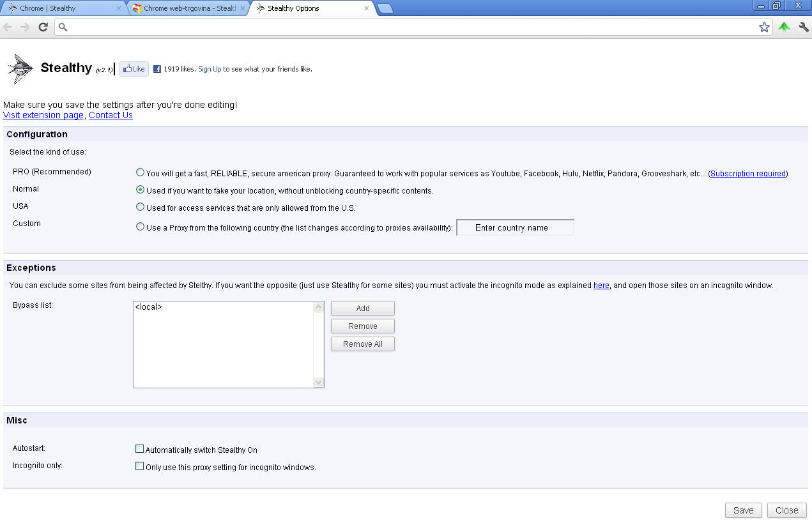Viewport: 812px width, 525px height.
Task: Open the Chrome wrench menu
Action: pyautogui.click(x=804, y=27)
